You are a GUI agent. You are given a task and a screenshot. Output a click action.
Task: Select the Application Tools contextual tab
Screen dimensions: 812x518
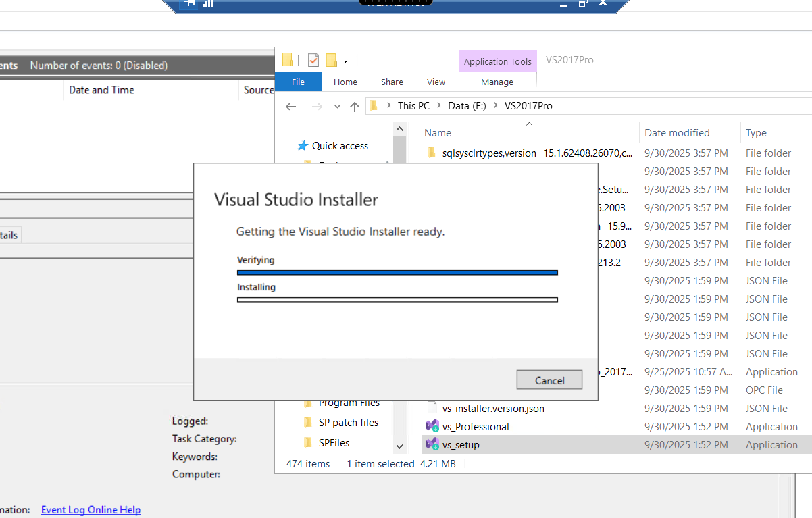click(497, 61)
